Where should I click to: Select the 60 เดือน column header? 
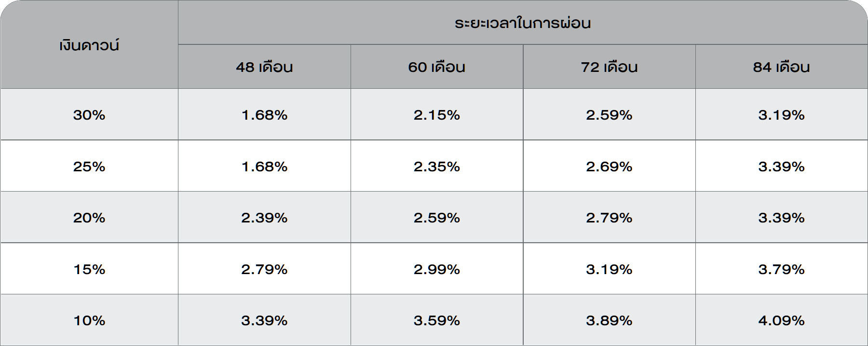[x=436, y=67]
